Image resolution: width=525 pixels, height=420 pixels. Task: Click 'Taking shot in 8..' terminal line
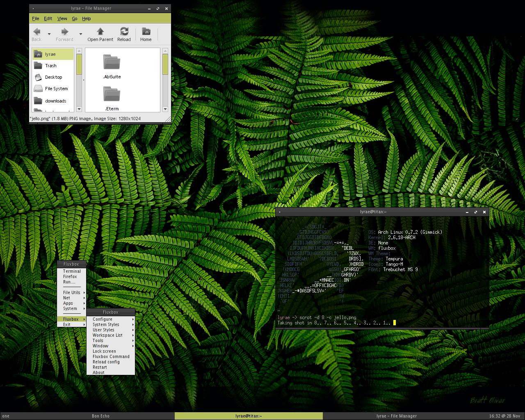[x=334, y=323]
